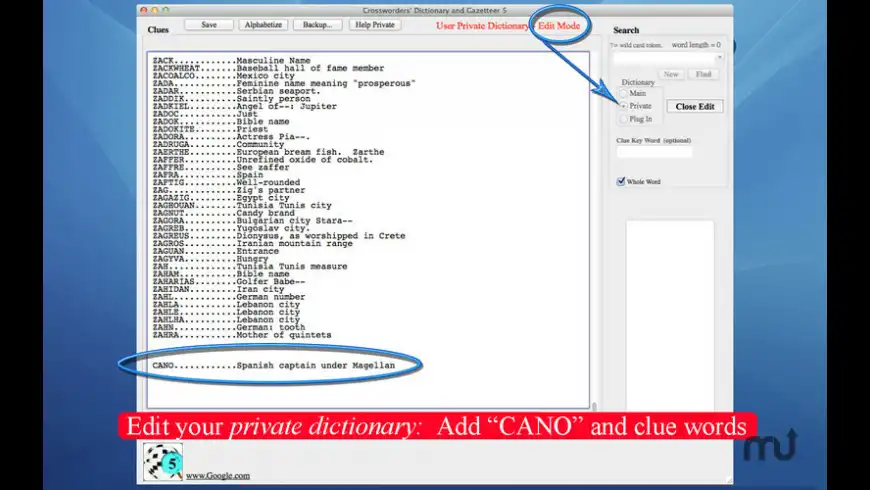Click the red window close button
The width and height of the screenshot is (870, 490).
[x=144, y=10]
